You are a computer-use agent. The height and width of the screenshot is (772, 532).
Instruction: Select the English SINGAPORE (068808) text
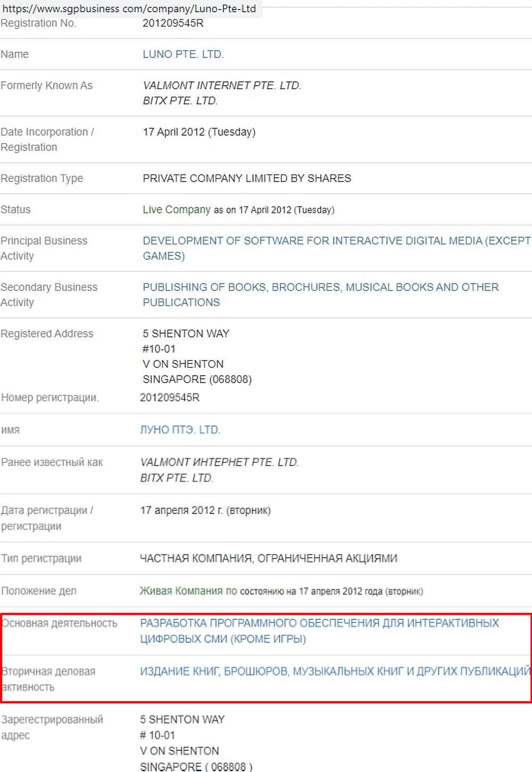[197, 379]
